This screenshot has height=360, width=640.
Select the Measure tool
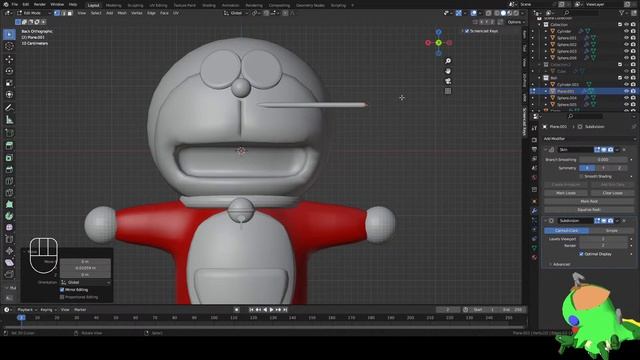pos(9,120)
